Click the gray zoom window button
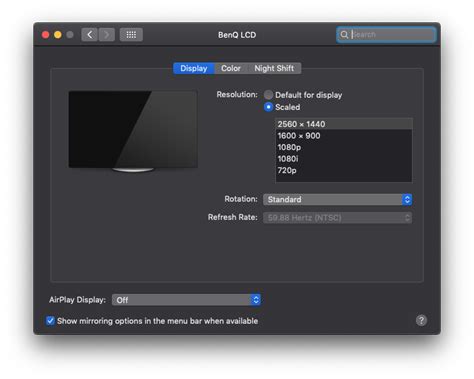474x379 pixels. pos(70,35)
